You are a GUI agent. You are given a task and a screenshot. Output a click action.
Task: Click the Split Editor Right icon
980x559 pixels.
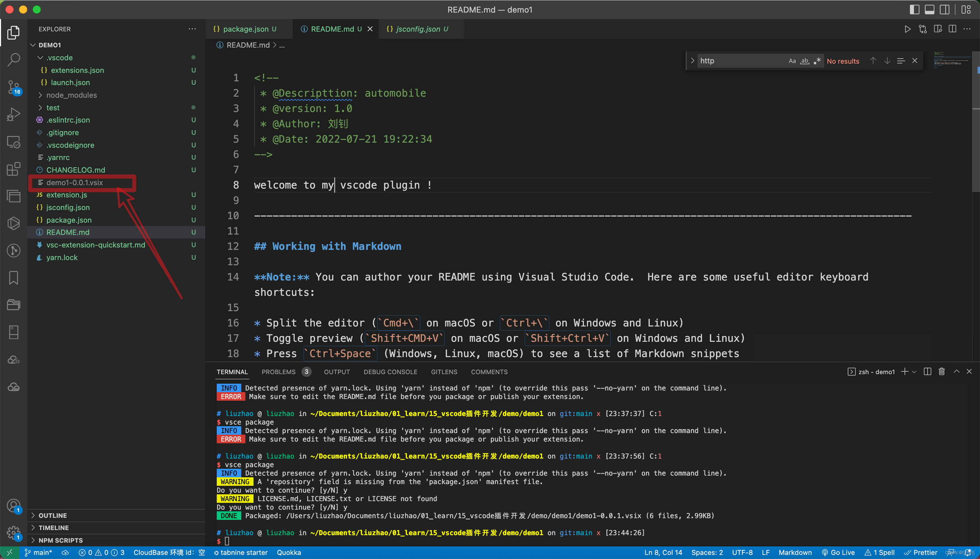(952, 29)
